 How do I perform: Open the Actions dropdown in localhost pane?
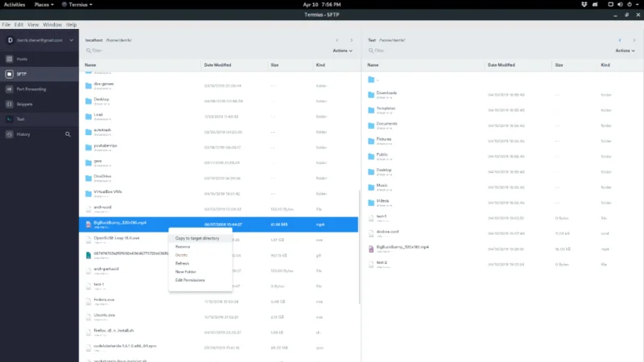[343, 51]
